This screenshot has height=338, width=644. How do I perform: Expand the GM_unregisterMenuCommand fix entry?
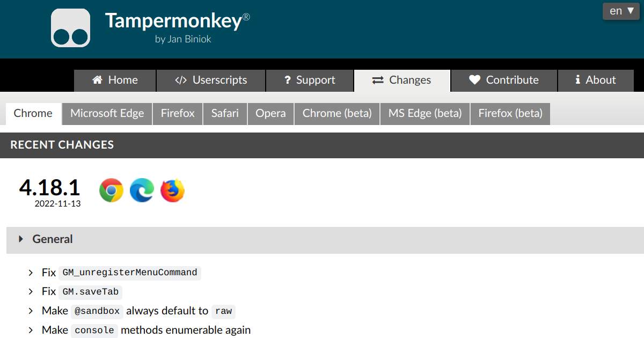pyautogui.click(x=31, y=272)
